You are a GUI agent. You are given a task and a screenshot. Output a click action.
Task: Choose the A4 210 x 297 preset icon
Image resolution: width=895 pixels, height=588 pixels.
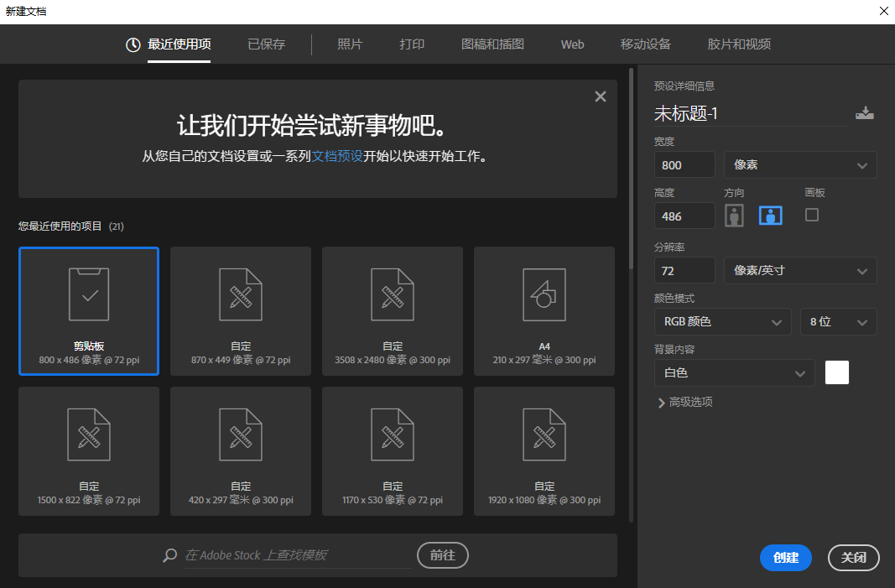coord(544,294)
